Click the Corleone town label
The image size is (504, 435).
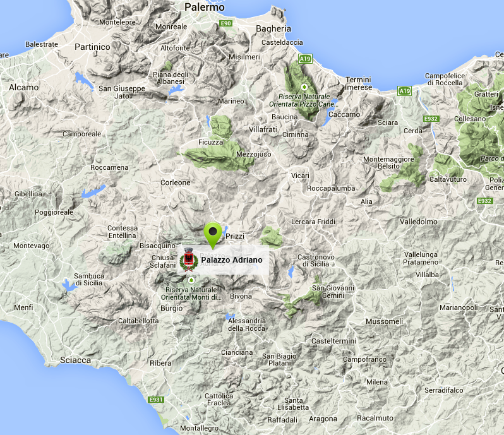point(176,182)
